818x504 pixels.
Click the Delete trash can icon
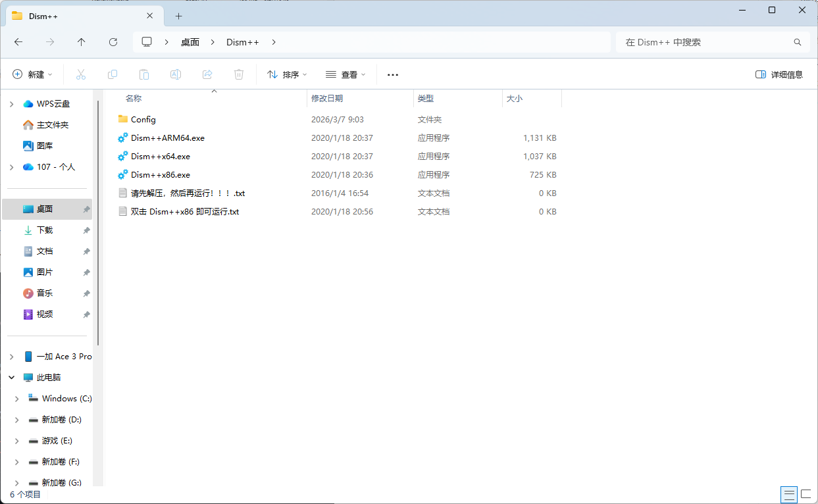(x=239, y=75)
